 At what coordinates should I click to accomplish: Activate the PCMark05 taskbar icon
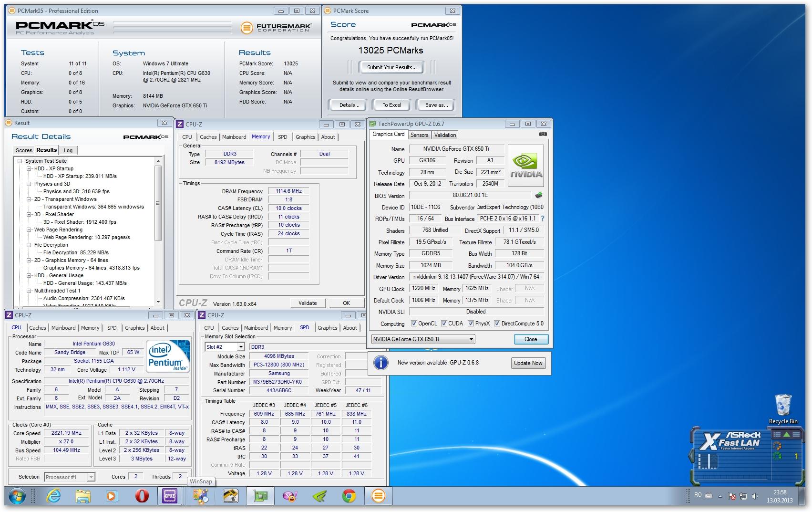pyautogui.click(x=378, y=496)
